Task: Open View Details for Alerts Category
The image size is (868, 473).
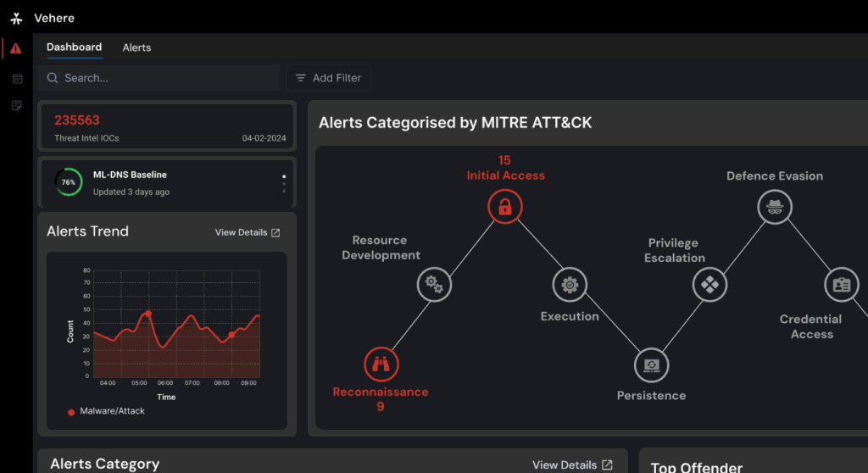Action: click(x=572, y=465)
